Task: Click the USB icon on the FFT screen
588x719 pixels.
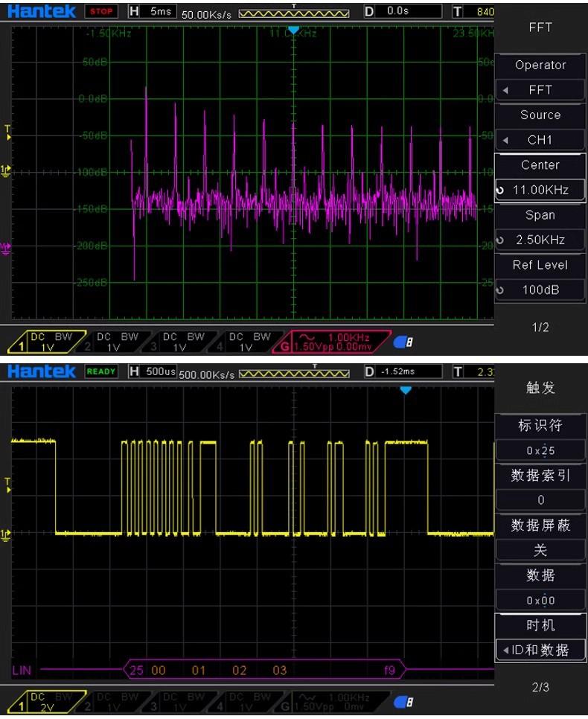Action: 404,342
